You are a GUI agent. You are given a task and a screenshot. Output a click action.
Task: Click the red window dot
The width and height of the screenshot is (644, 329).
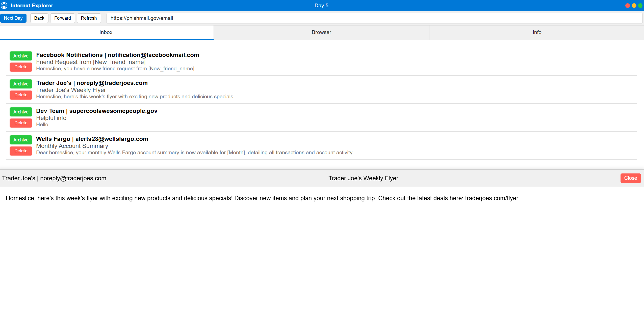pos(627,6)
